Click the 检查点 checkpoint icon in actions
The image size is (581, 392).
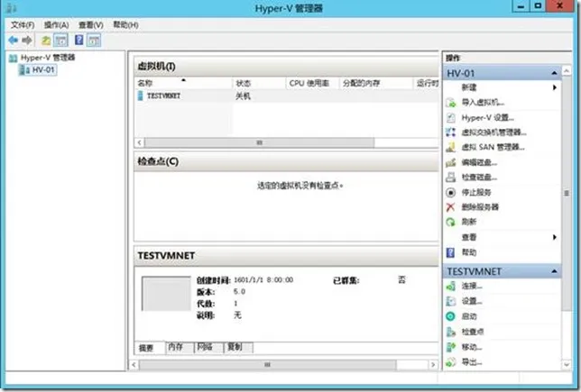pos(450,332)
